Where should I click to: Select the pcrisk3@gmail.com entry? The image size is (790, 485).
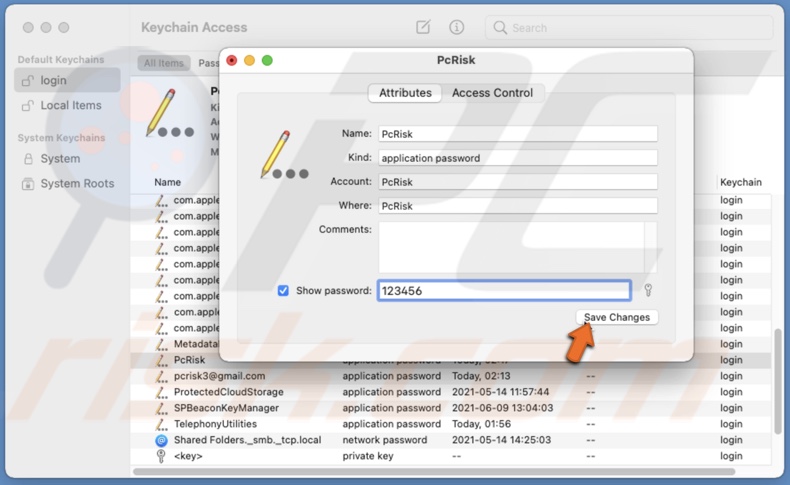pos(219,376)
